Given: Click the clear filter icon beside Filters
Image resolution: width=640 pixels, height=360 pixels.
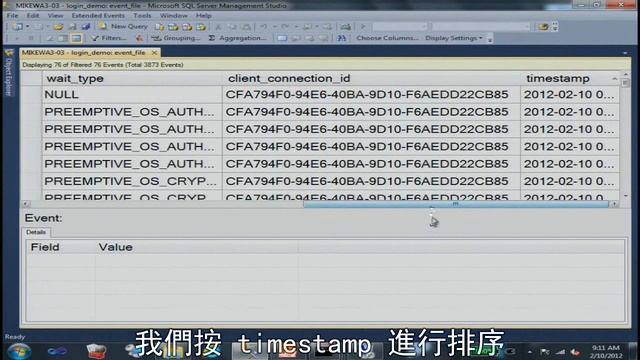Looking at the screenshot, I should pos(139,38).
